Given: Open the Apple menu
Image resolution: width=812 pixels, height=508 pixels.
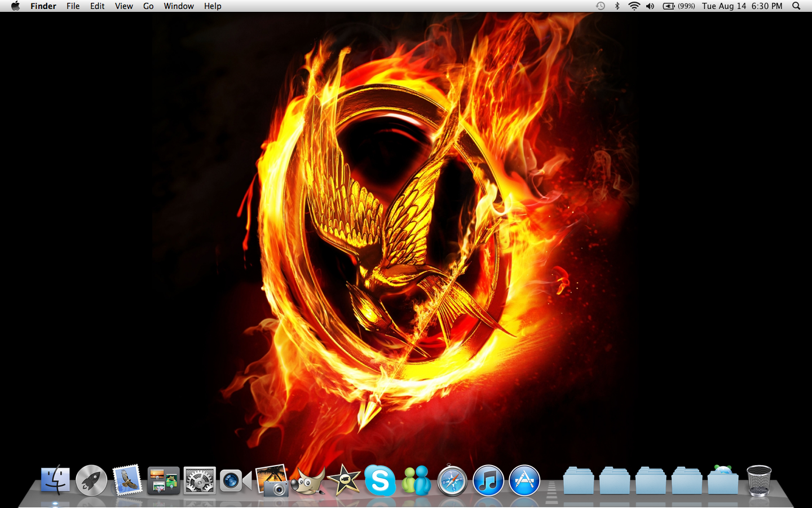Looking at the screenshot, I should (15, 6).
